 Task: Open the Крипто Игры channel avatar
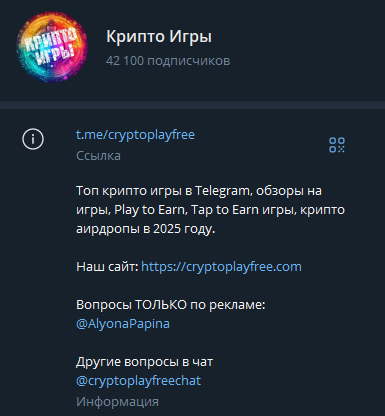tap(52, 47)
